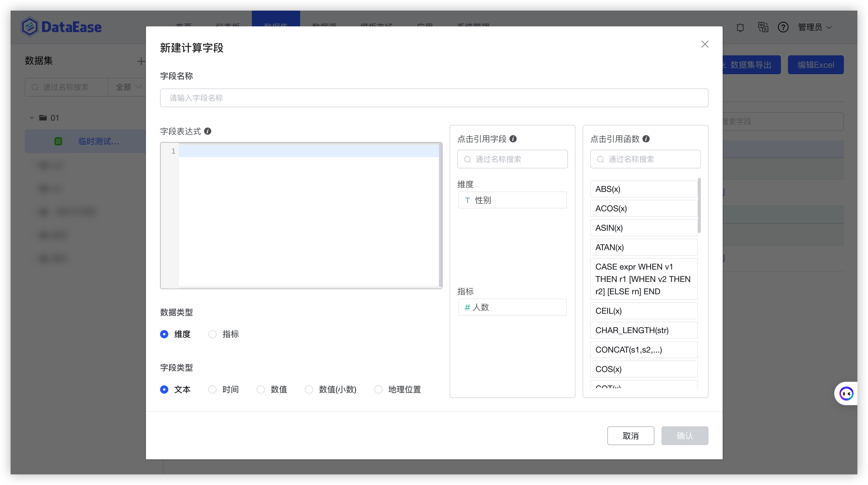Collapse the 01 folder in dataset tree
The width and height of the screenshot is (868, 485).
point(31,118)
